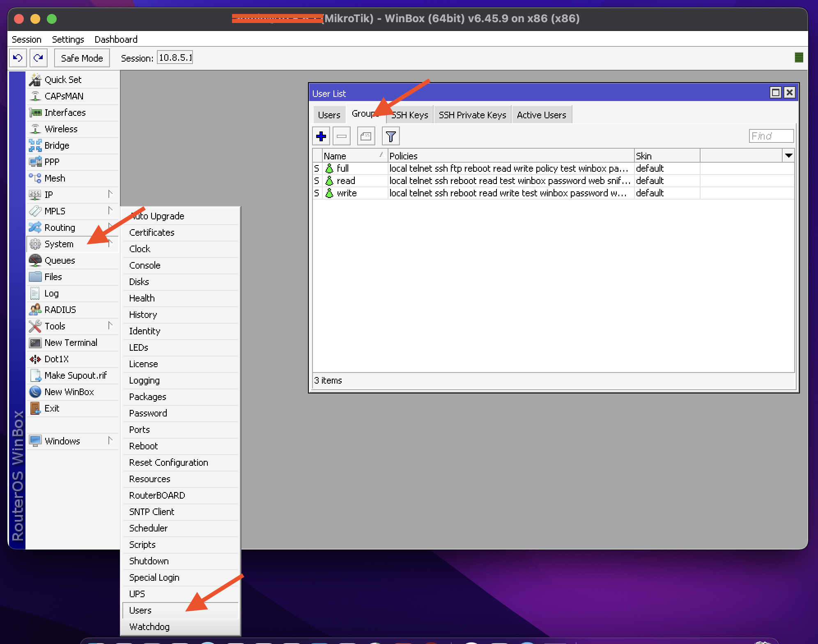Maximize the User List window
818x644 pixels.
(x=775, y=92)
